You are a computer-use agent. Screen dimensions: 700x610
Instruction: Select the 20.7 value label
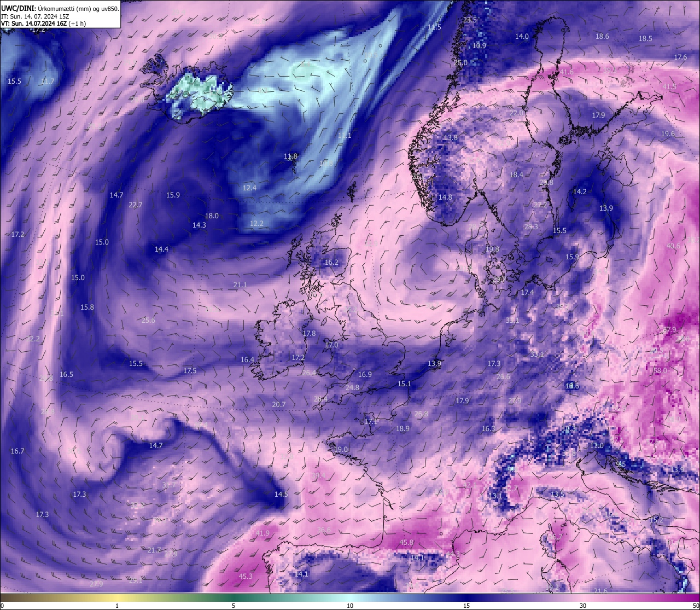click(279, 405)
